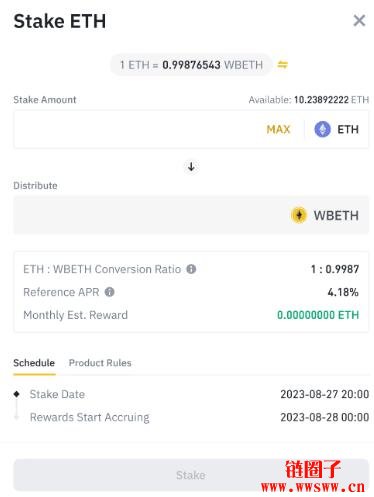Switch to the Product Rules tab
The width and height of the screenshot is (374, 497).
(100, 363)
